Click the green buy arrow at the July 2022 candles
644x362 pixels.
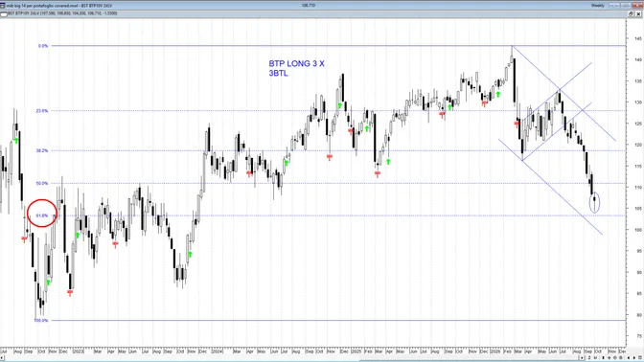(x=16, y=141)
